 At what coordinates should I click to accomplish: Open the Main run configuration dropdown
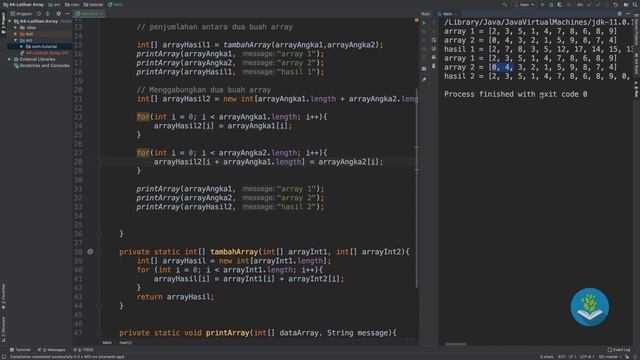click(524, 4)
